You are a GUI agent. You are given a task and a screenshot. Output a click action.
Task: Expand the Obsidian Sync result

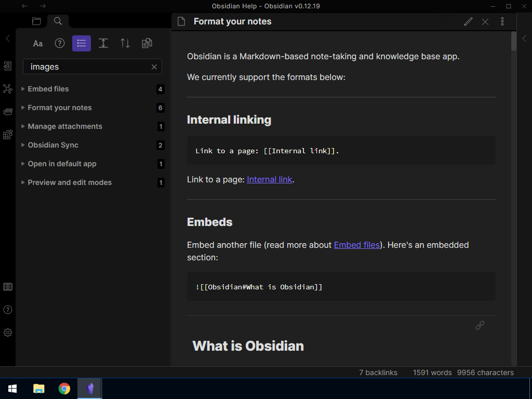point(23,145)
